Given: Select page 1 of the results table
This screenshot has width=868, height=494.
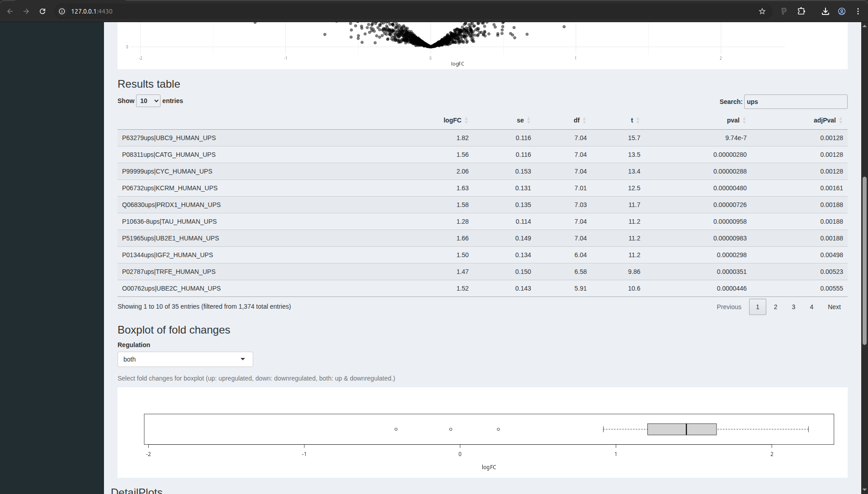Looking at the screenshot, I should point(758,307).
